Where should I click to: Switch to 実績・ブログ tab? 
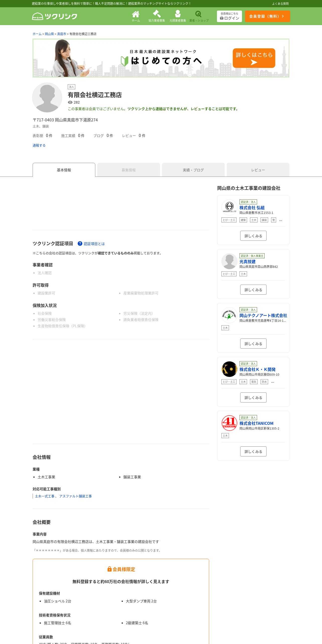coord(193,170)
